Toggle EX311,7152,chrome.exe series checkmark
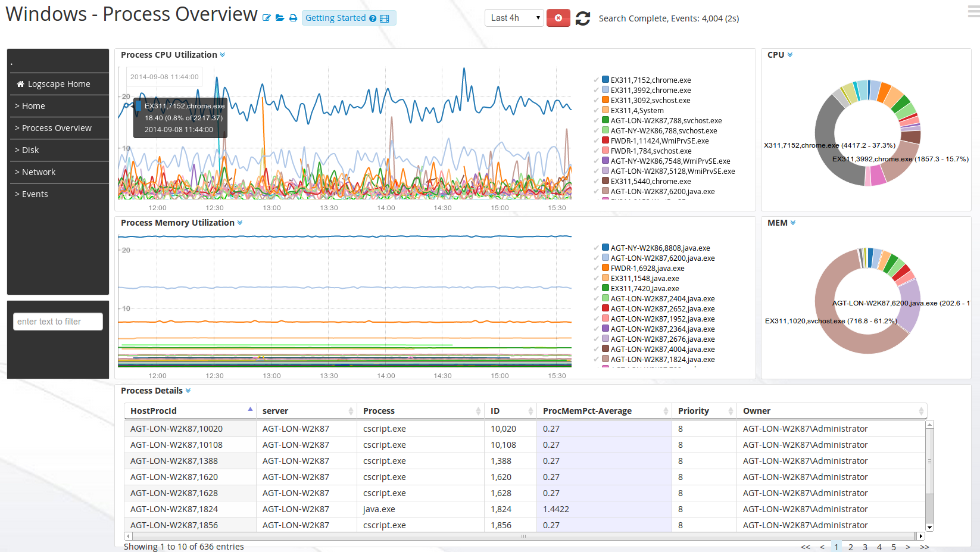The height and width of the screenshot is (552, 980). click(596, 80)
